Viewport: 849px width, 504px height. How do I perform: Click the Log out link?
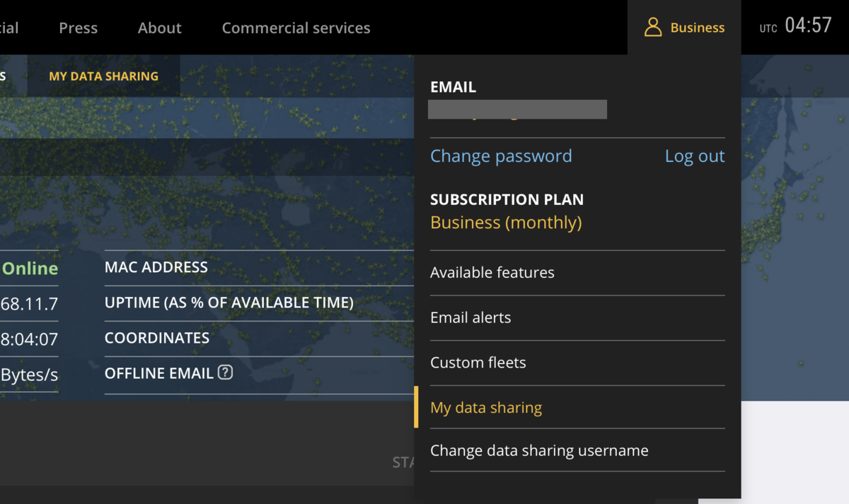tap(695, 156)
